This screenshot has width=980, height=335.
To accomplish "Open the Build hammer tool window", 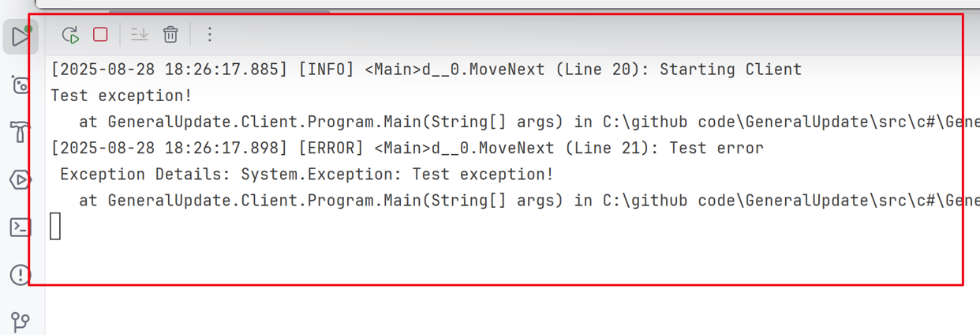I will 21,132.
